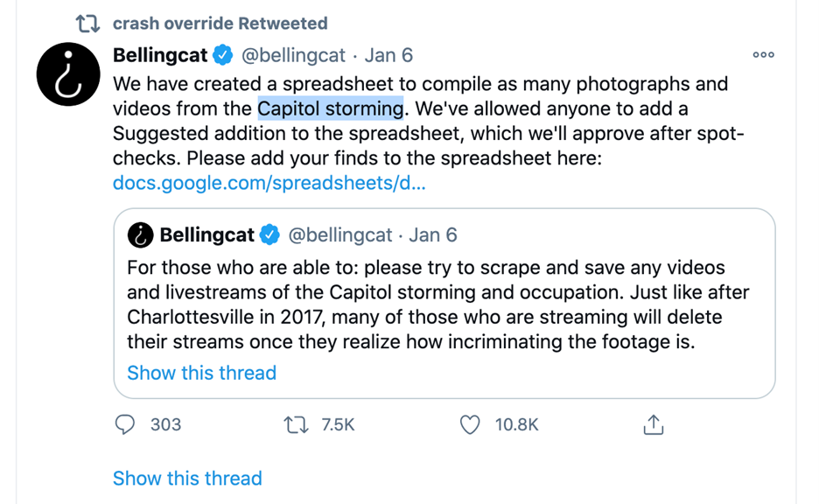Open the share upload icon
819x504 pixels.
coord(653,425)
